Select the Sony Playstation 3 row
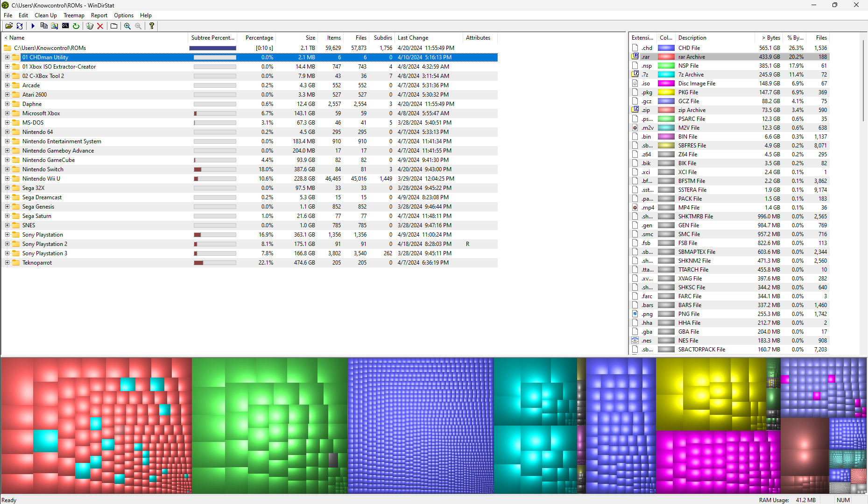 [249, 253]
